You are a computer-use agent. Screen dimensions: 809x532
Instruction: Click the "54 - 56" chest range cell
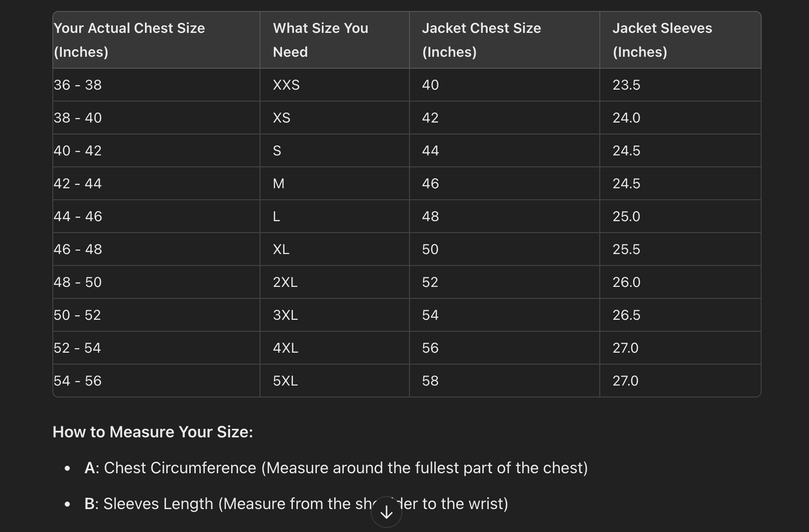click(78, 381)
